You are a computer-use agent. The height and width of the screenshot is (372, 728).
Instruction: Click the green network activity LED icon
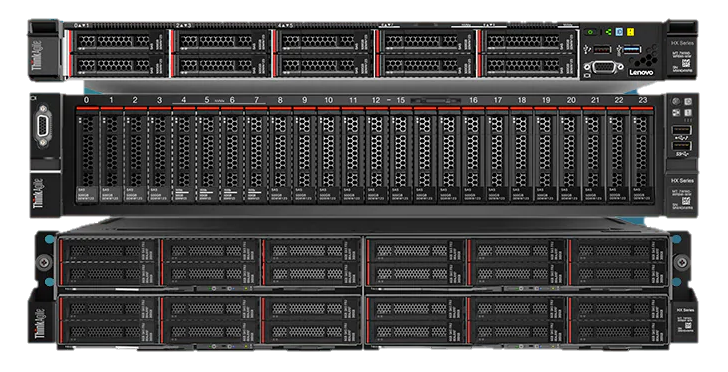[x=608, y=32]
